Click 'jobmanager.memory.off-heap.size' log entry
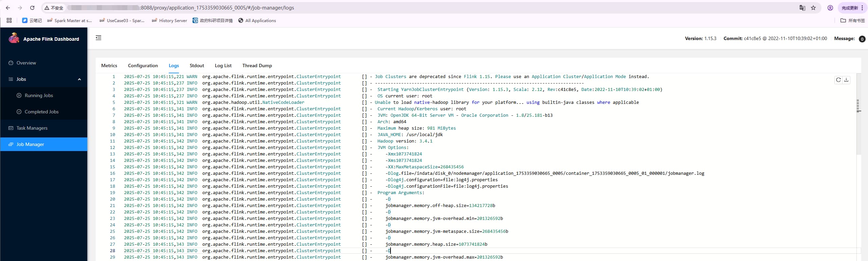 pos(440,206)
